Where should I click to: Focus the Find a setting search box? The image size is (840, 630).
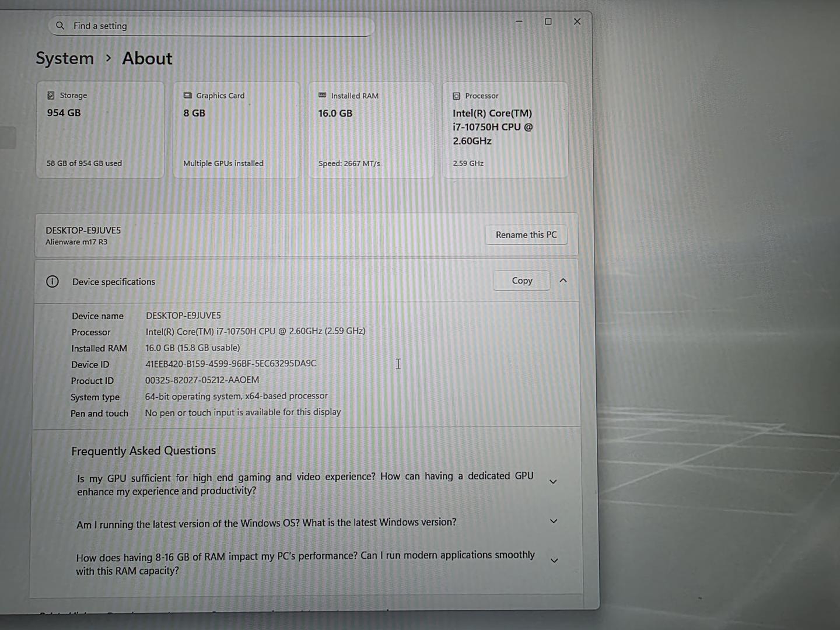pos(211,26)
